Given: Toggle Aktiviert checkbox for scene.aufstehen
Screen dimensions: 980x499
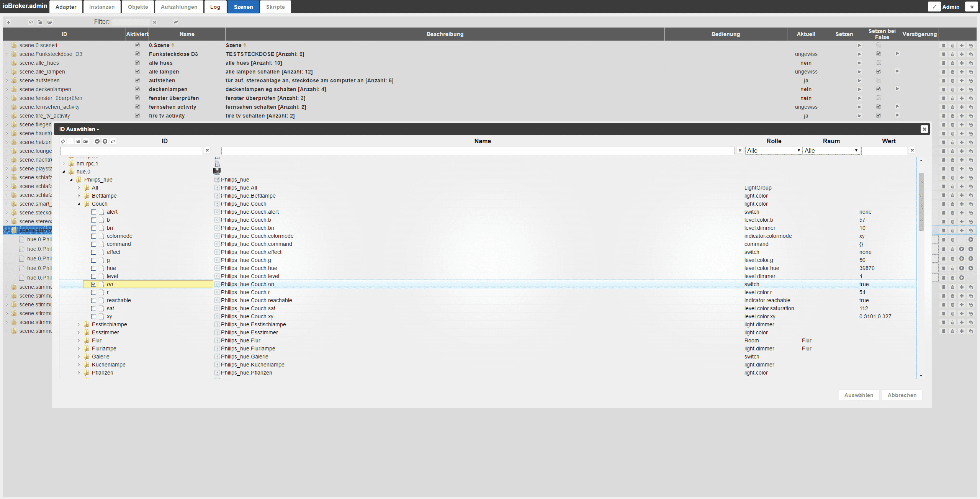Looking at the screenshot, I should 137,80.
